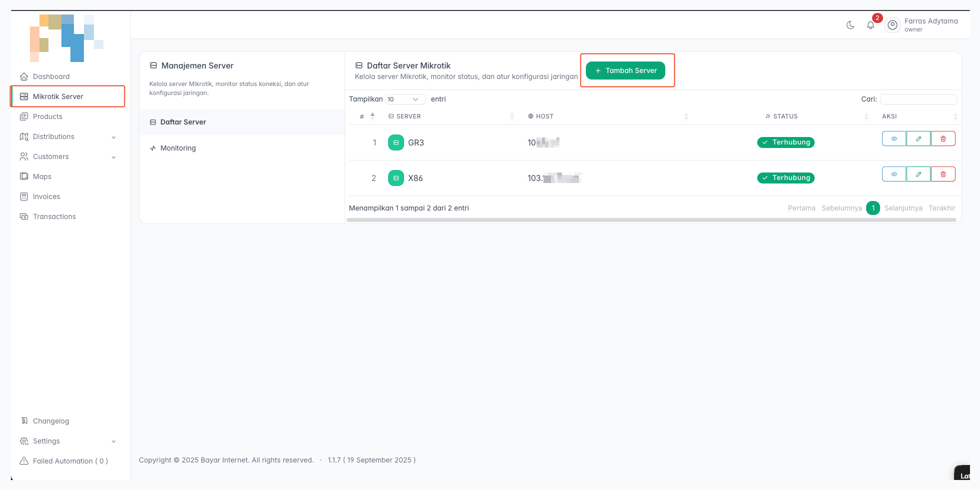Switch to the Monitoring tab
The image size is (980, 490).
[178, 148]
